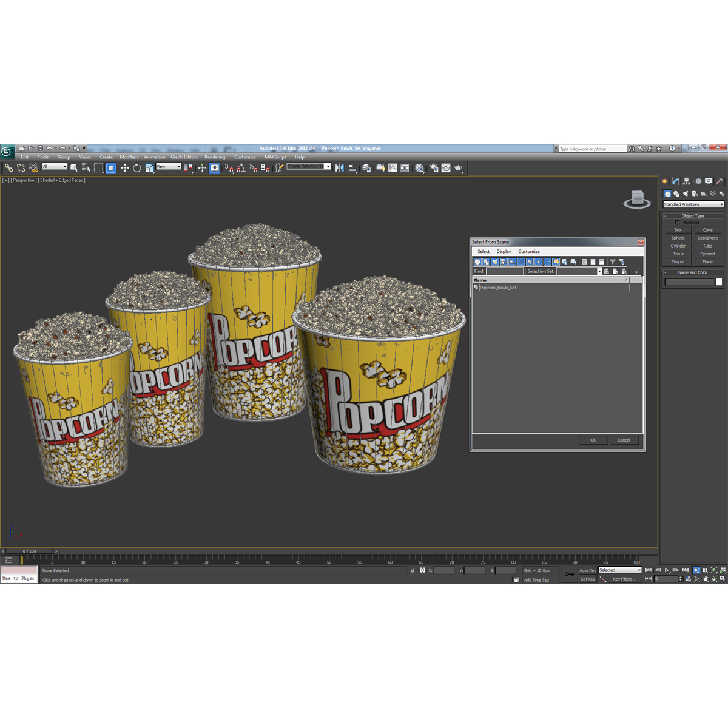Screen dimensions: 728x728
Task: Switch to the Cameras category in Create panel
Action: point(695,194)
